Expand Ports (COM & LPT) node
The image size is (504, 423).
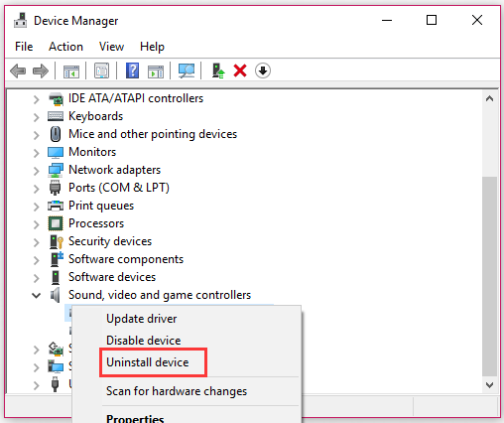[x=37, y=189]
